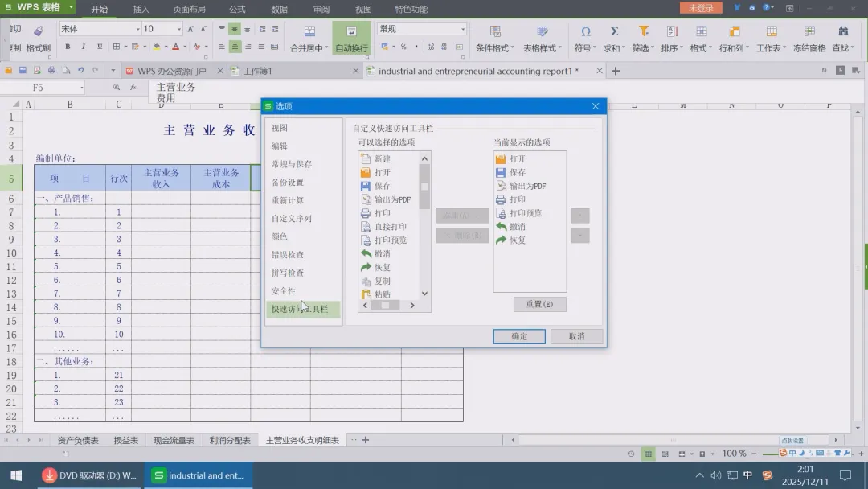Switch to the 资产负债表 sheet tab

[x=78, y=440]
